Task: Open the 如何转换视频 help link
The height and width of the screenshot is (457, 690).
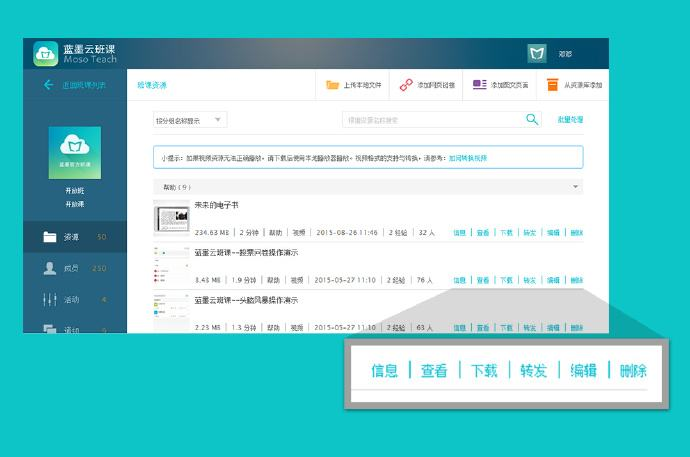Action: click(467, 158)
